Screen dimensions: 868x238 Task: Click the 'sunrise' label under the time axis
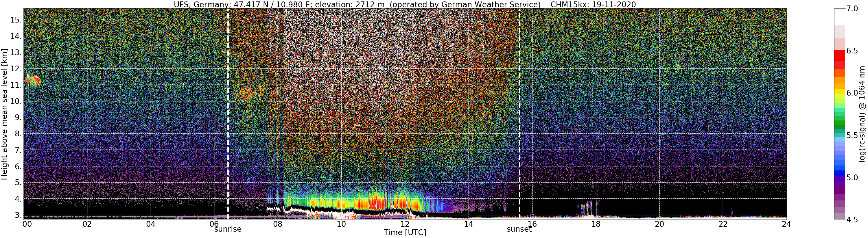(x=228, y=229)
